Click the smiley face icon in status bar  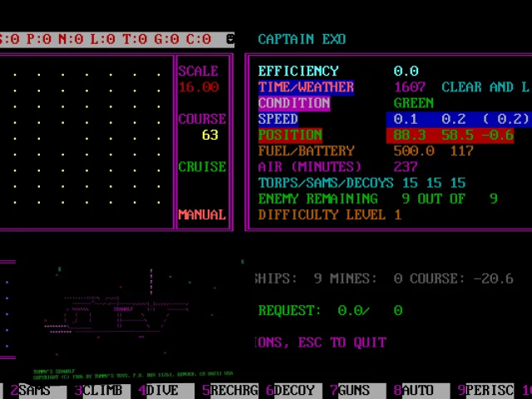(x=230, y=39)
